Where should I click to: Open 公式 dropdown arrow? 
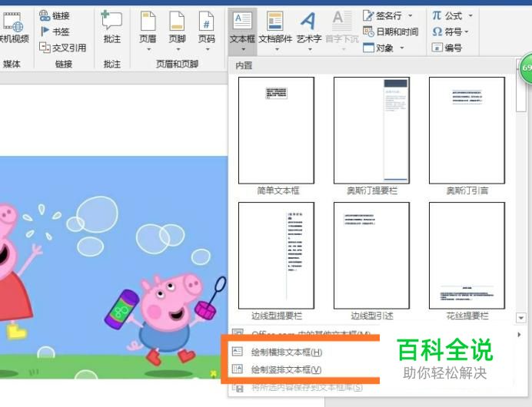coord(470,15)
